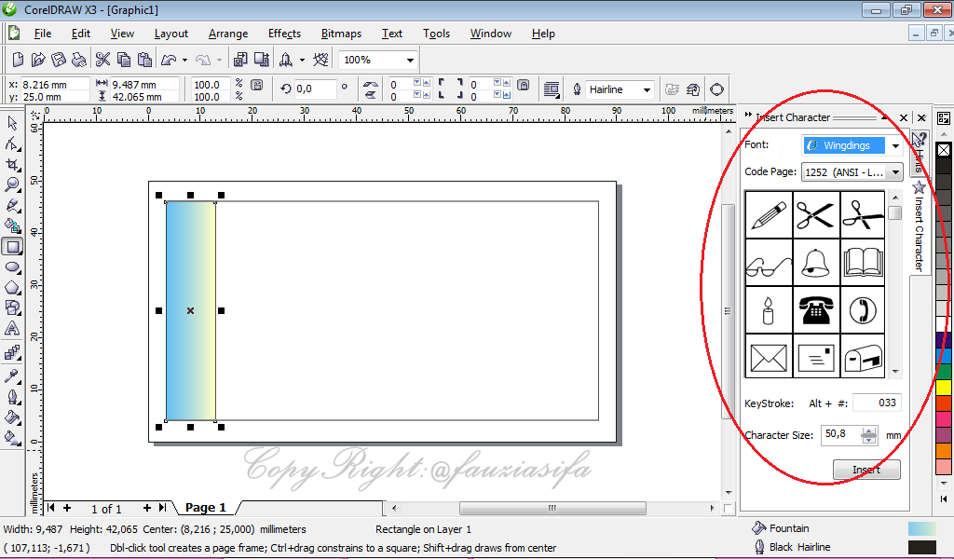
Task: Click the KeyStroke Alt number field
Action: pyautogui.click(x=877, y=403)
